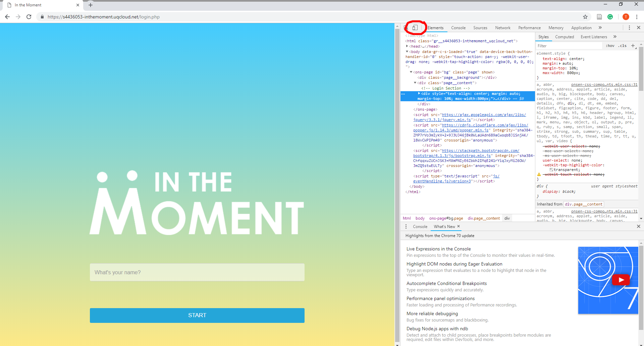Open the Event Listeners tab
644x346 pixels.
594,37
